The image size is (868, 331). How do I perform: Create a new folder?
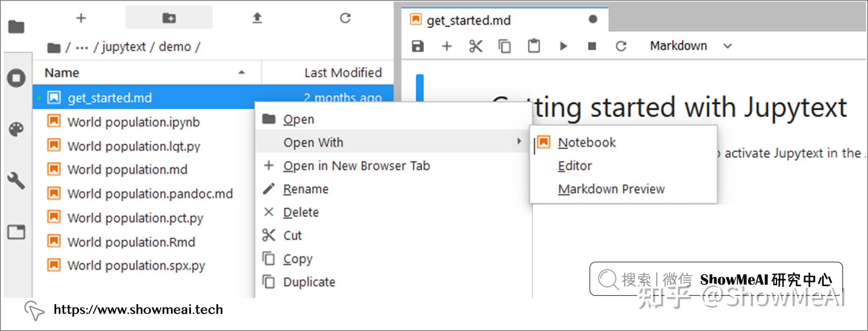(169, 18)
